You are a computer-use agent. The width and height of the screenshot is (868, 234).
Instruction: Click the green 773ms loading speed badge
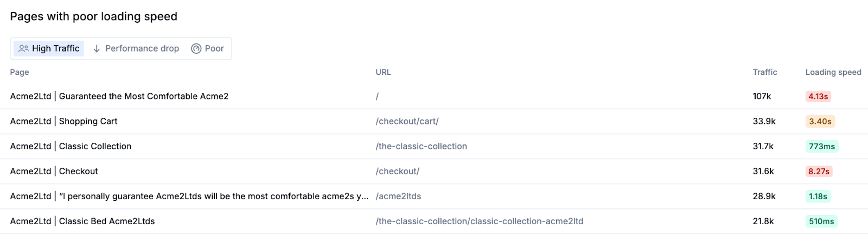pyautogui.click(x=821, y=146)
